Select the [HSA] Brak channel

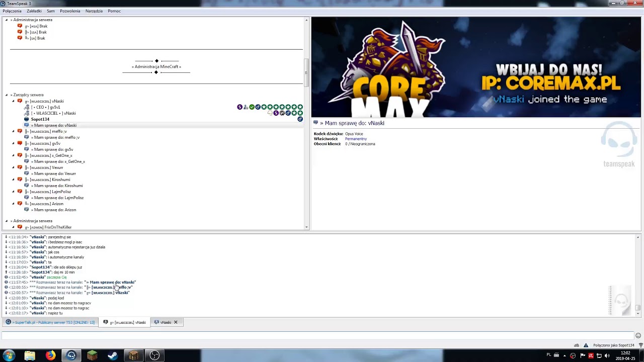36,26
